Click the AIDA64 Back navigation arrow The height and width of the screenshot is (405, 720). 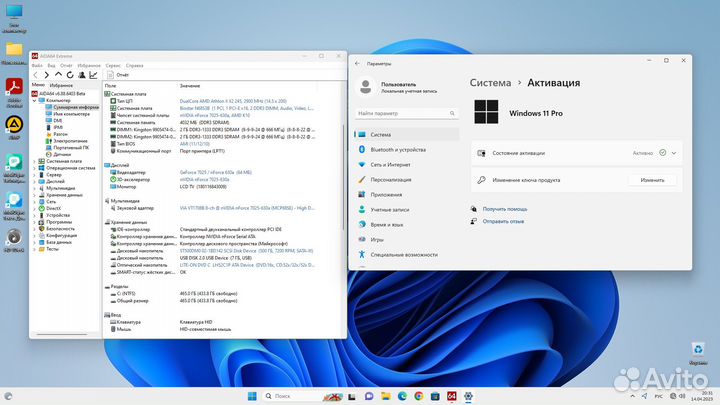pyautogui.click(x=35, y=75)
